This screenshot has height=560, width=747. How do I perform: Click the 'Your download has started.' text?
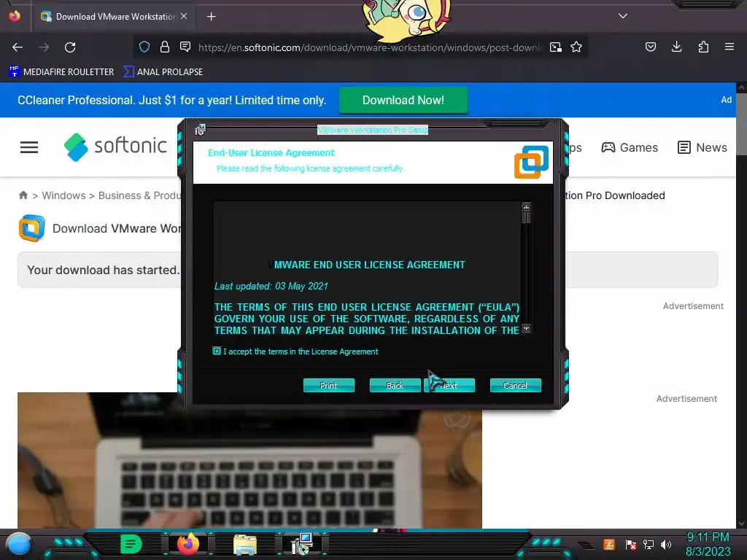[104, 270]
